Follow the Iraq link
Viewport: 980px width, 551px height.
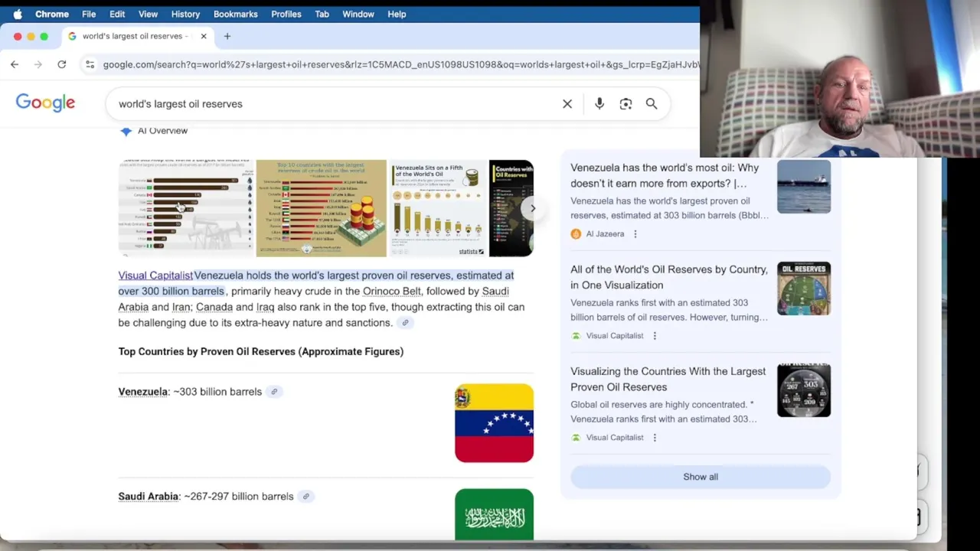click(265, 307)
